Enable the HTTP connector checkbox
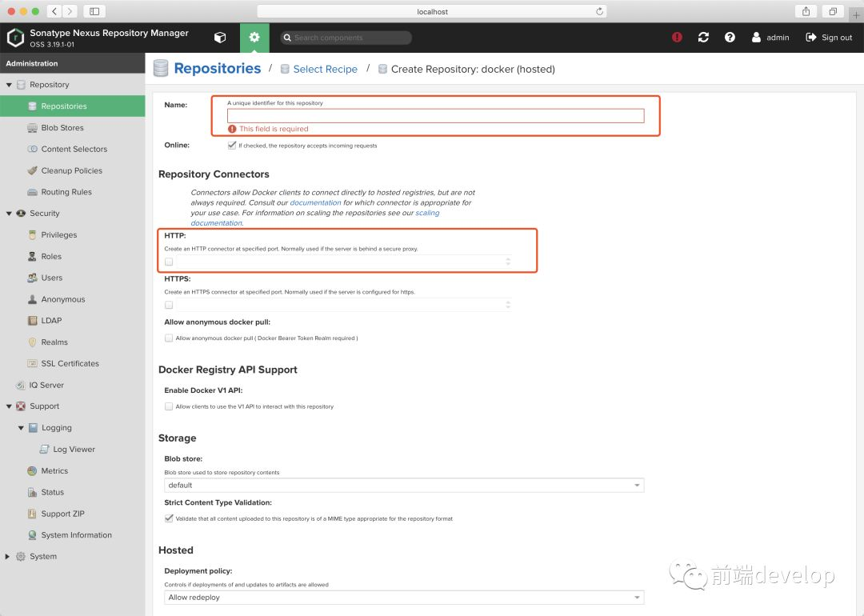This screenshot has width=864, height=616. (169, 262)
